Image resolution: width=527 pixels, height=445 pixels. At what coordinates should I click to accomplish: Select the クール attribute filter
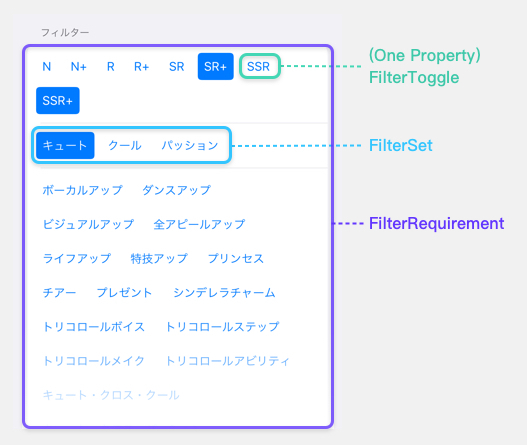click(x=125, y=146)
